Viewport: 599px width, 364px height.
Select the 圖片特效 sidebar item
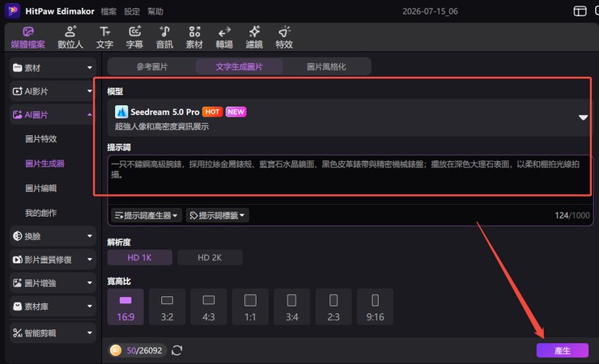(40, 139)
